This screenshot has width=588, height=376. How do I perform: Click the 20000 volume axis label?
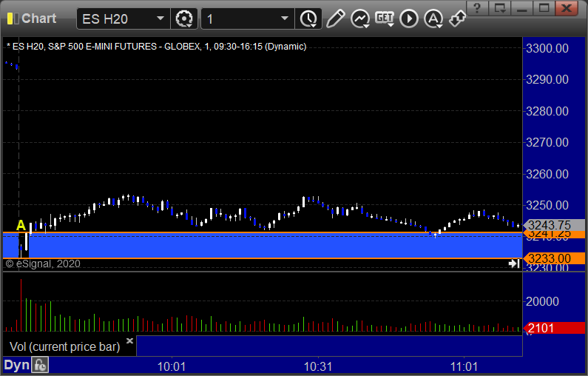542,301
